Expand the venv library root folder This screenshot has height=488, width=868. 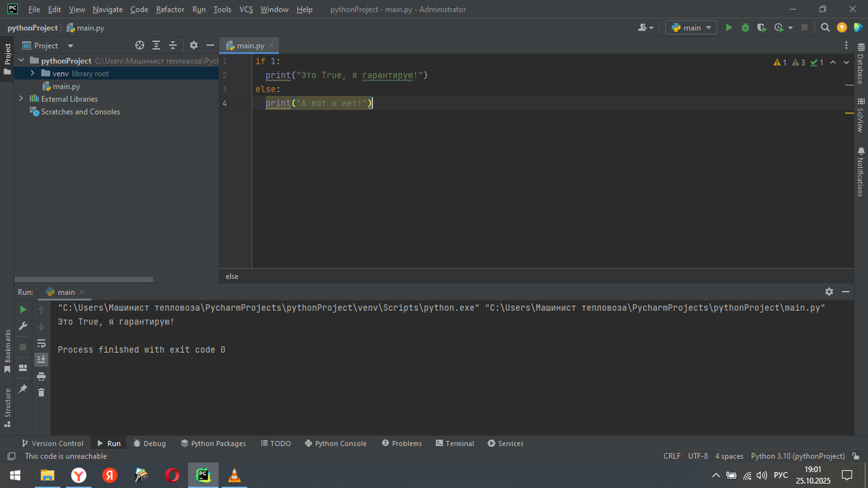(x=33, y=74)
